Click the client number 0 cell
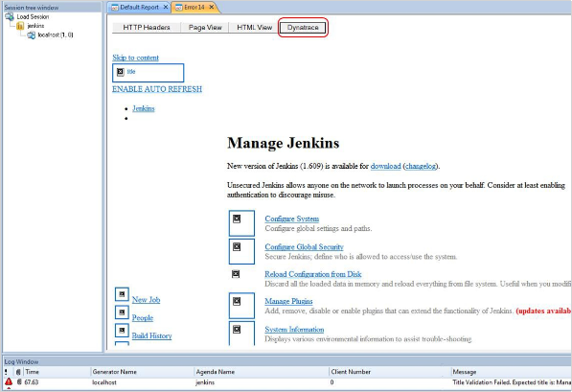This screenshot has height=392, width=572. [332, 382]
